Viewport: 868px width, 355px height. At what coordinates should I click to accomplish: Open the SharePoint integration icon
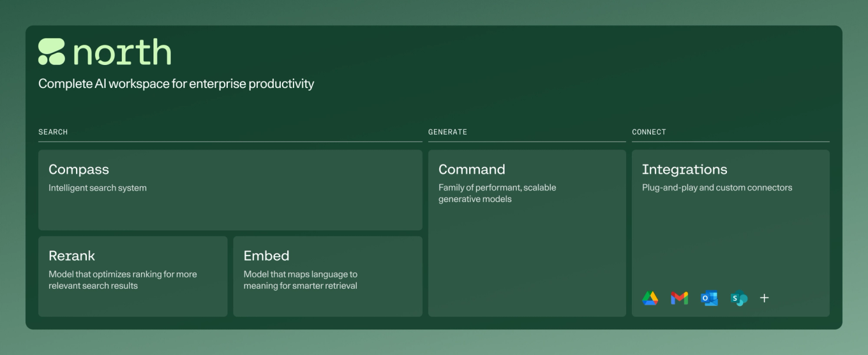739,298
